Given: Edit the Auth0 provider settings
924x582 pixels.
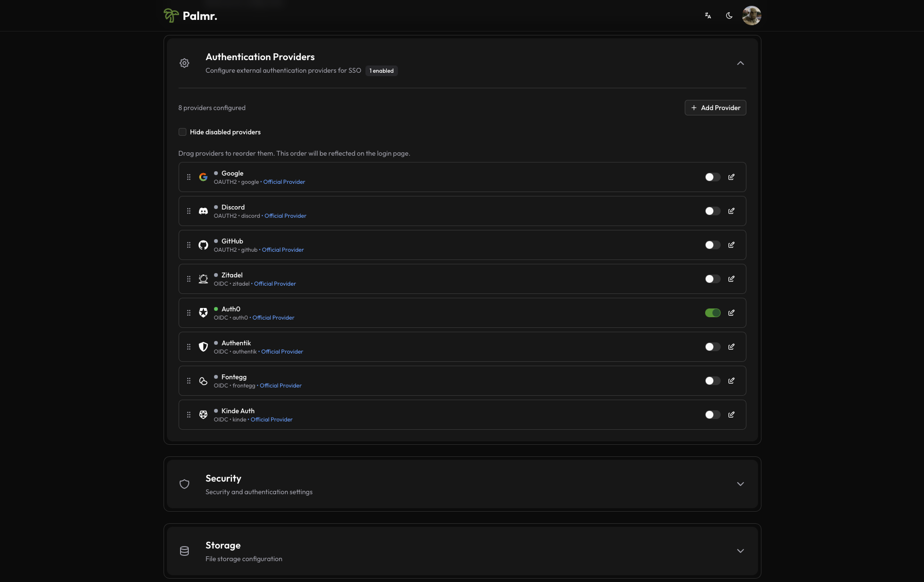Looking at the screenshot, I should [731, 313].
